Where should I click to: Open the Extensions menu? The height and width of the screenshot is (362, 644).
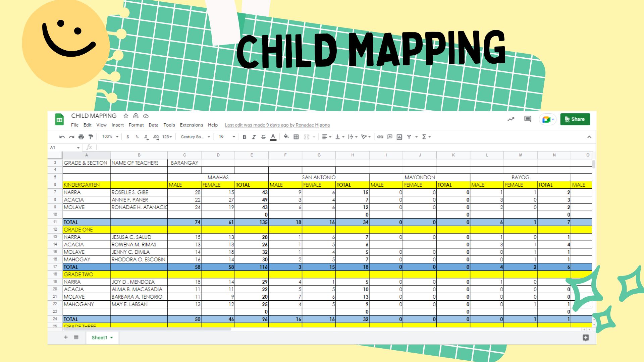191,125
